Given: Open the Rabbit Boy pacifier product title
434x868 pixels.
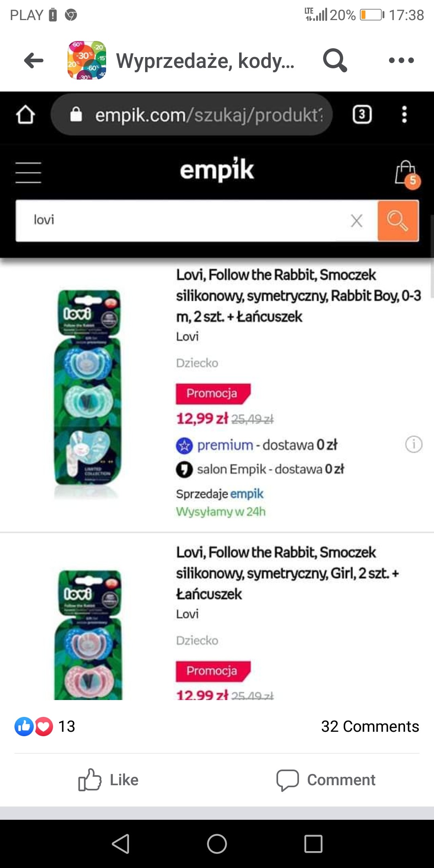Looking at the screenshot, I should [x=298, y=296].
